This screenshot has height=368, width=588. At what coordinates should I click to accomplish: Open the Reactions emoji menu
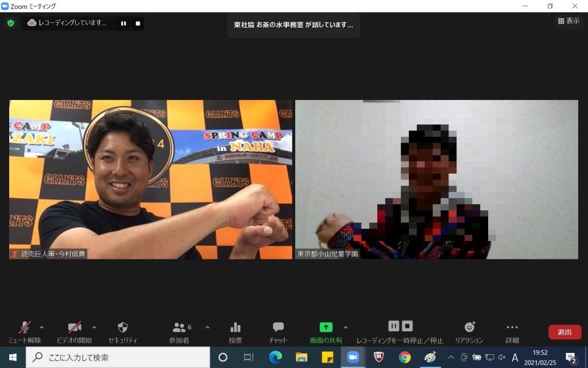pos(469,331)
